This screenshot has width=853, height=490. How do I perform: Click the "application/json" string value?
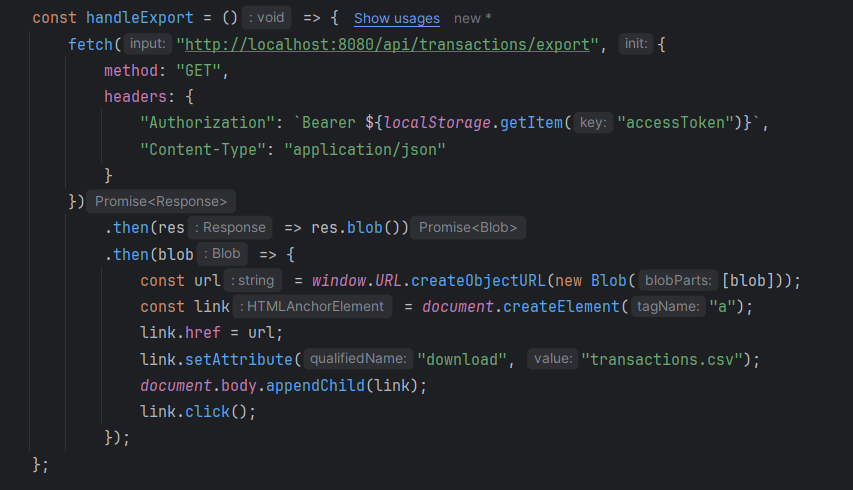tap(364, 149)
